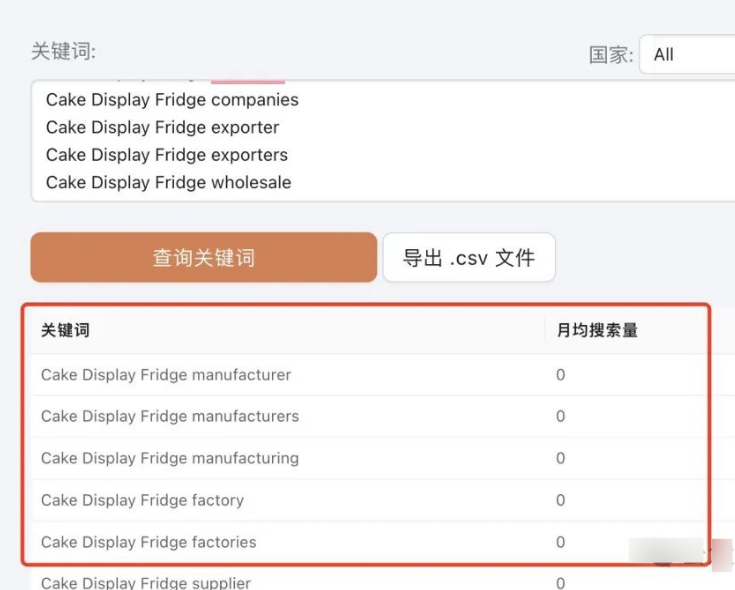Click the 'Cake Display Fridge exporters' textbox line

click(x=166, y=155)
